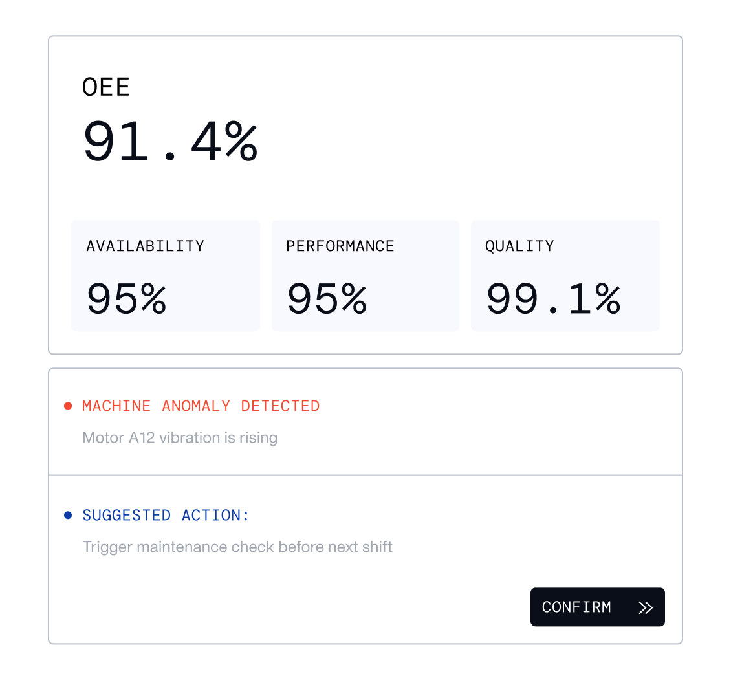Click the OEE title label

pos(106,87)
